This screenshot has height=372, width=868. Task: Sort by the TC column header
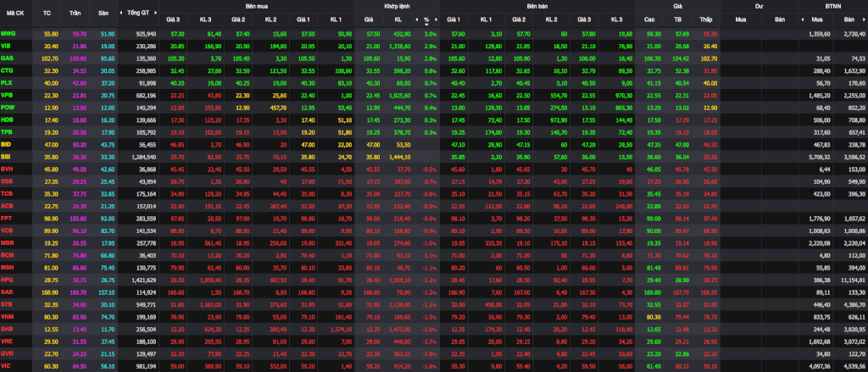[x=47, y=12]
